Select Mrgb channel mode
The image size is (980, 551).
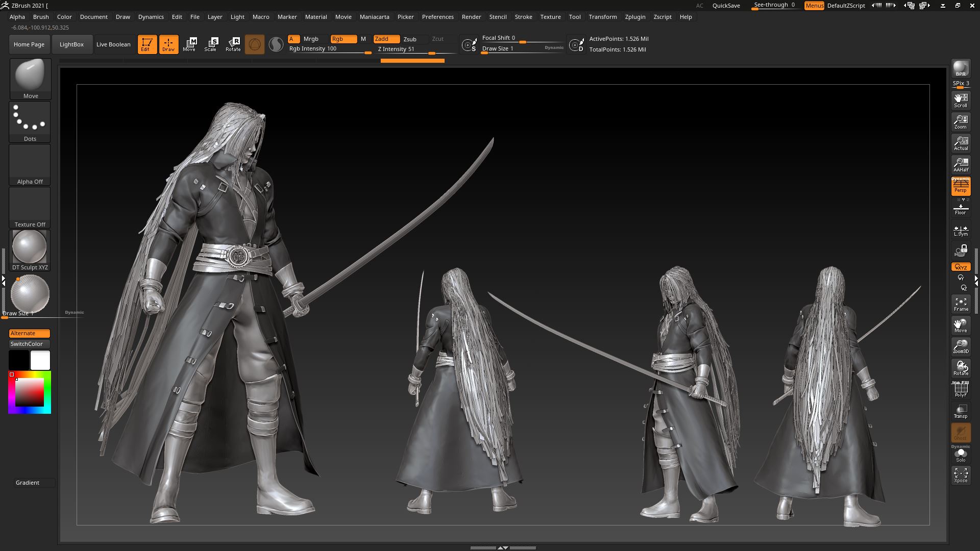tap(311, 39)
